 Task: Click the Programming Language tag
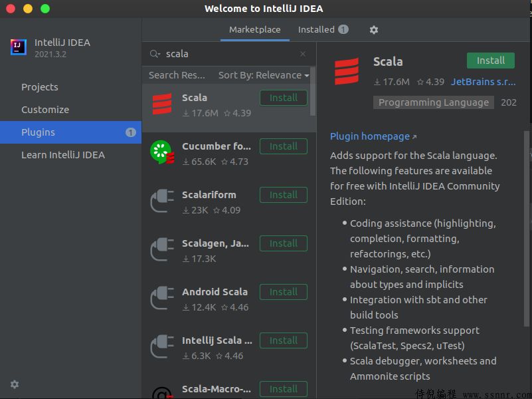[x=434, y=102]
